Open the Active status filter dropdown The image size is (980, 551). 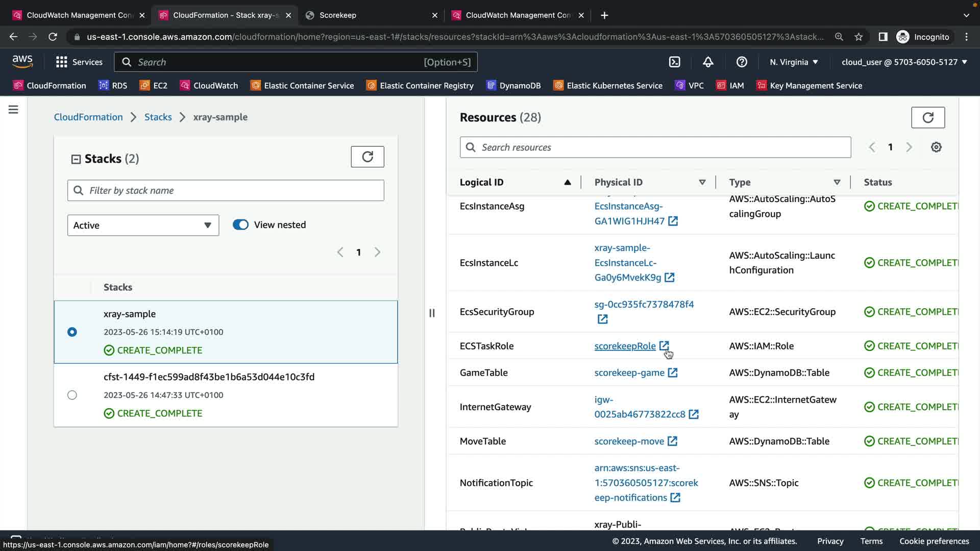pos(143,226)
